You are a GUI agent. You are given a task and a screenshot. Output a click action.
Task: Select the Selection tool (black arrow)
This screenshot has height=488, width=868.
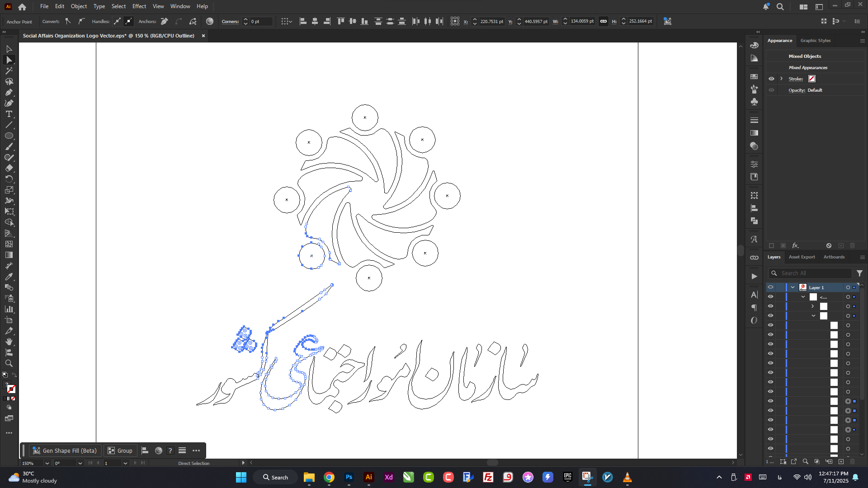point(9,49)
